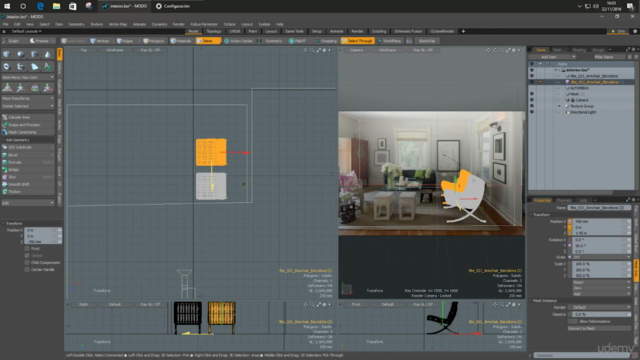Open the Add Item dropdown
The image size is (640, 360).
(552, 57)
